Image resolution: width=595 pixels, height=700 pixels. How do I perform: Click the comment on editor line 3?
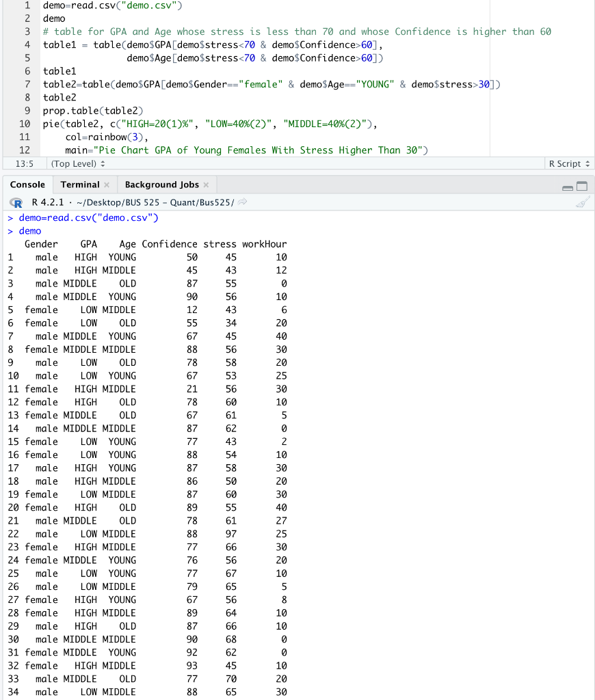click(x=297, y=31)
